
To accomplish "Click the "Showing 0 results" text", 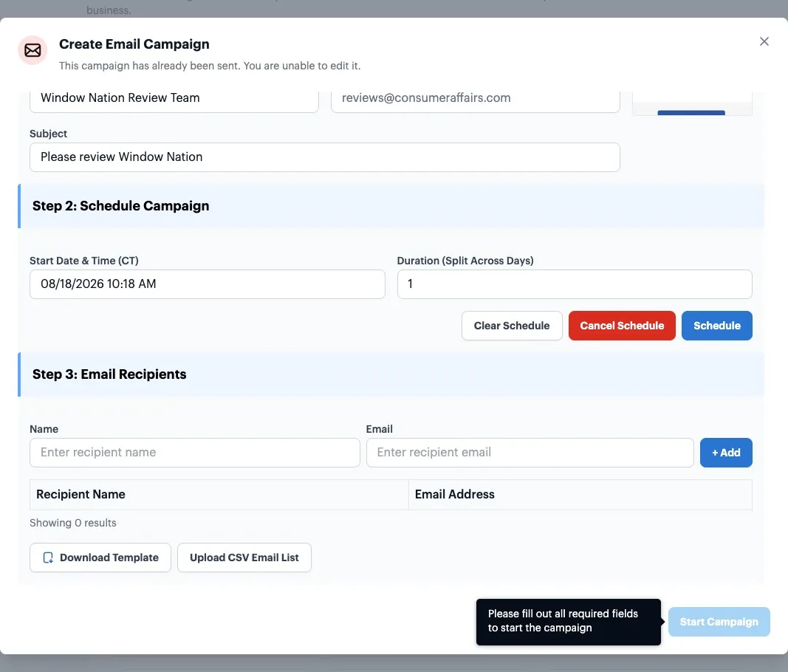I will (73, 524).
